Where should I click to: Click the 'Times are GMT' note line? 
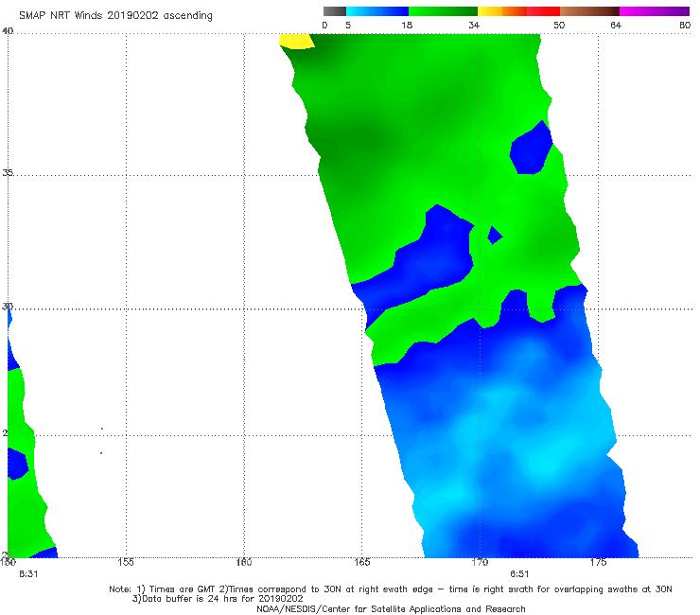click(x=391, y=589)
